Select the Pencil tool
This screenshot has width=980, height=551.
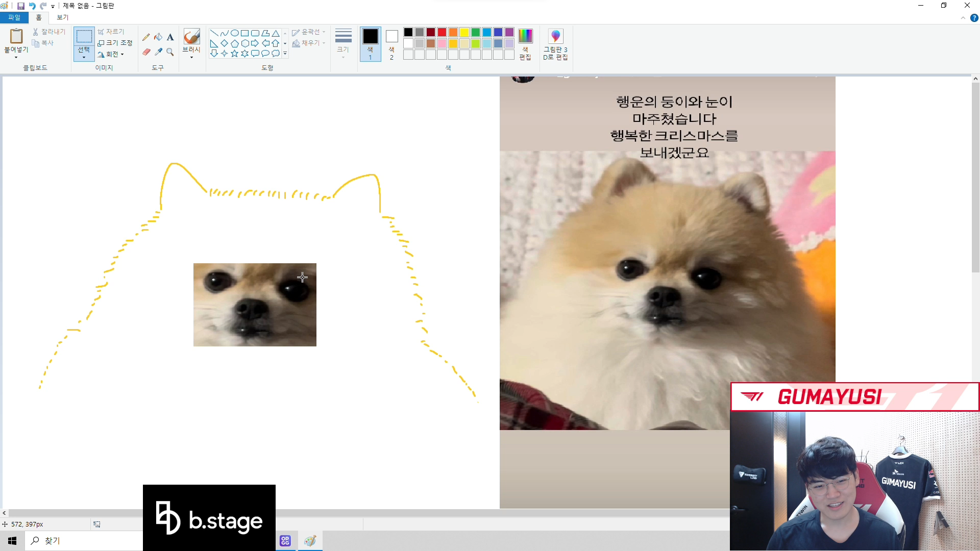146,37
